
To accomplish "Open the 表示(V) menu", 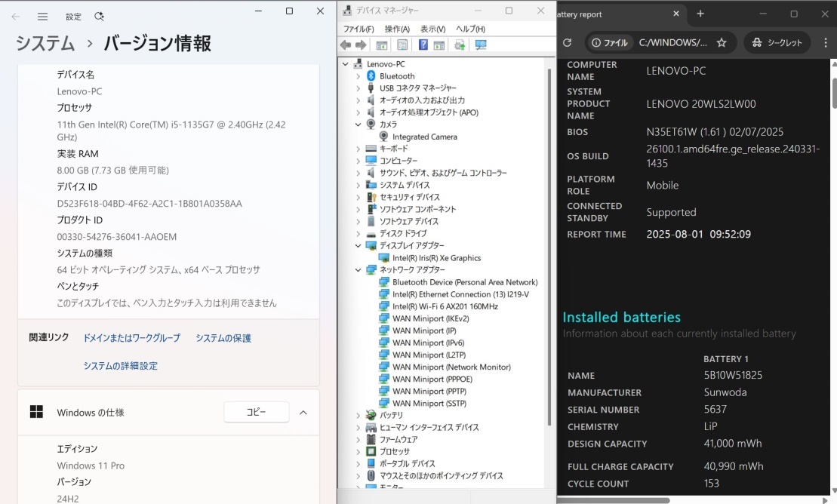I will tap(432, 29).
